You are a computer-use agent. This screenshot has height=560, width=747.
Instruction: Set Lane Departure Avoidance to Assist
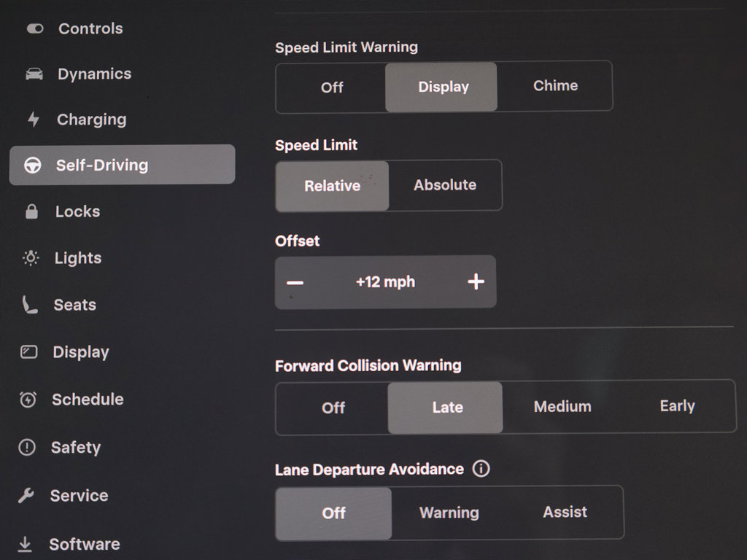[565, 512]
